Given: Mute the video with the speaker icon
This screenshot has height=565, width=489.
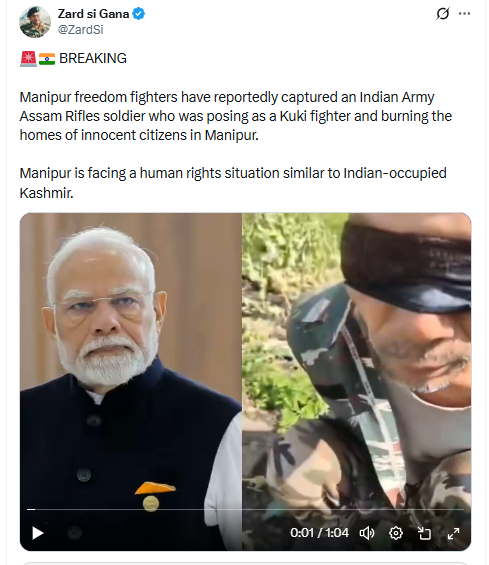Looking at the screenshot, I should point(367,533).
